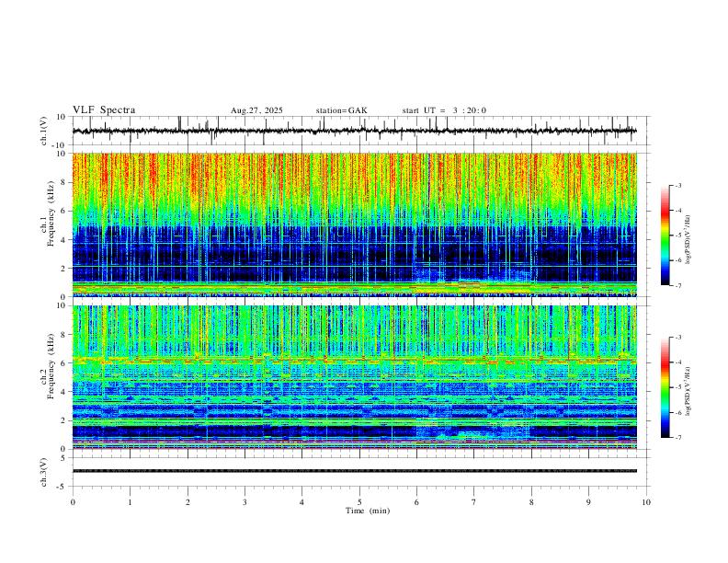The width and height of the screenshot is (728, 563).
Task: Click time axis tick label "5"
Action: coord(359,502)
